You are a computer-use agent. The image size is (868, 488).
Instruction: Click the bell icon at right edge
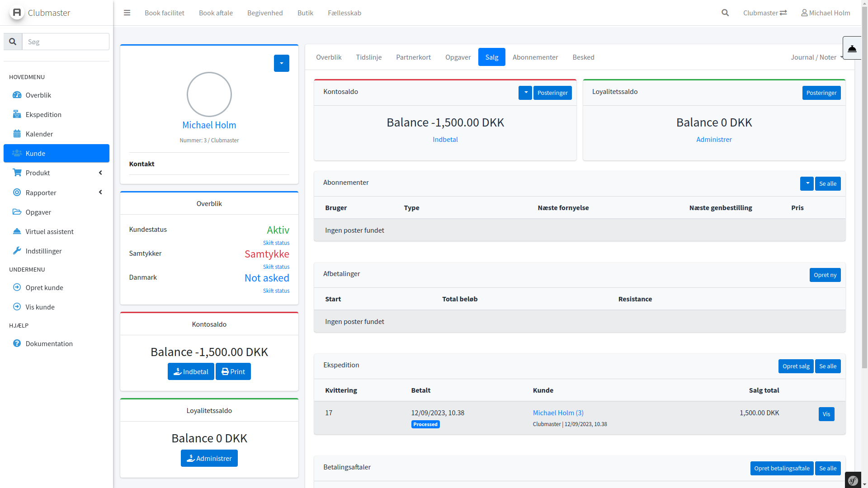tap(852, 48)
